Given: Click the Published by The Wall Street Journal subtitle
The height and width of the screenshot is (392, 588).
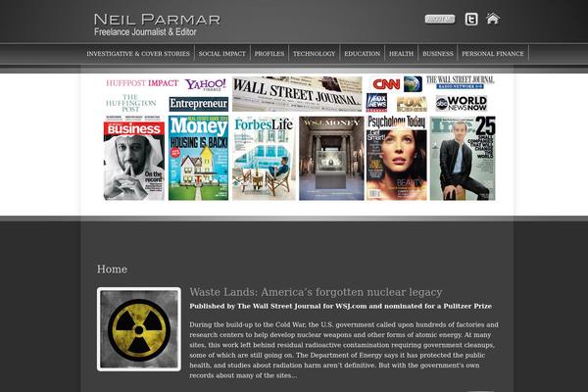Looking at the screenshot, I should point(340,306).
